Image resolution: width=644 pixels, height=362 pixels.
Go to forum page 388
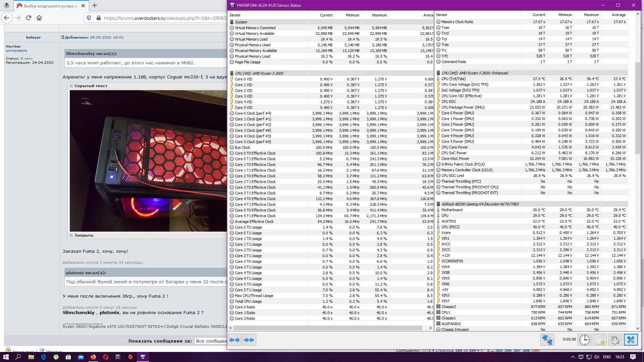tap(526, 350)
